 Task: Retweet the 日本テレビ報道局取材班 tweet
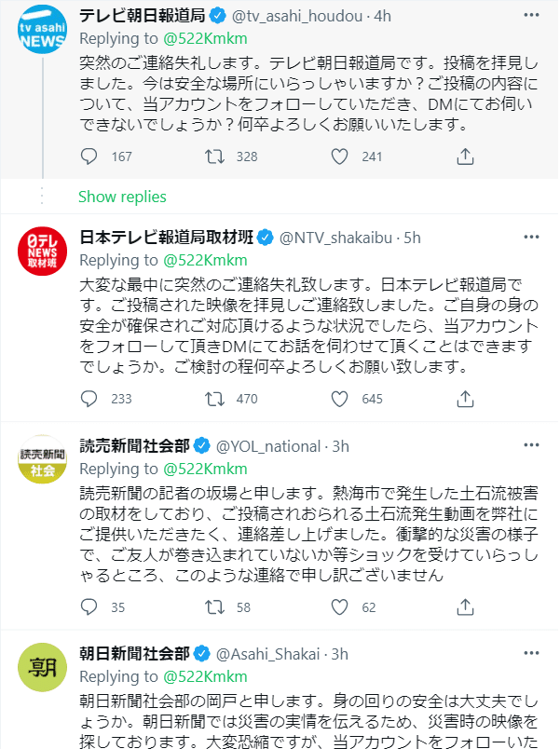click(x=214, y=399)
